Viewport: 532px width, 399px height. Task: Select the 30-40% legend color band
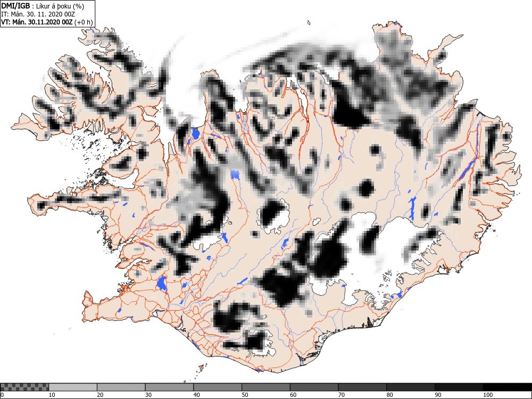169,387
